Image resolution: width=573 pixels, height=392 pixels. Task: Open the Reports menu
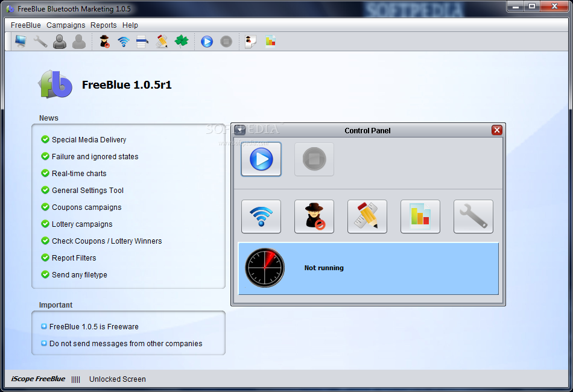point(103,25)
